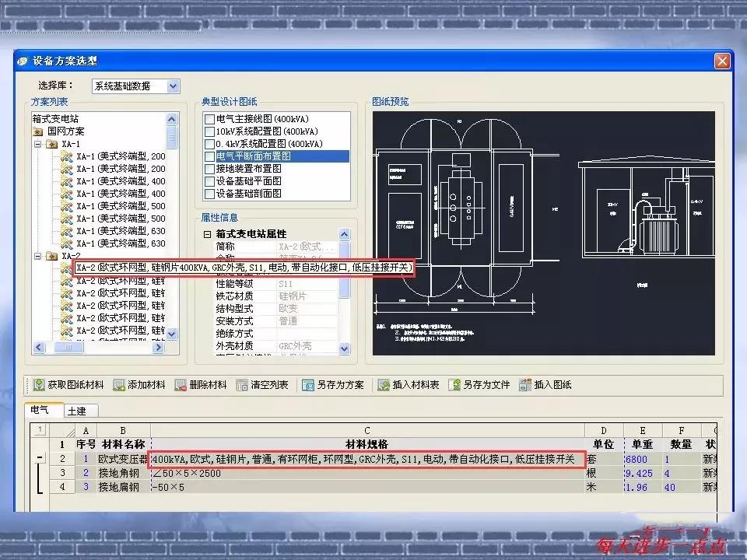The image size is (747, 560).
Task: Click column E header
Action: pyautogui.click(x=642, y=430)
